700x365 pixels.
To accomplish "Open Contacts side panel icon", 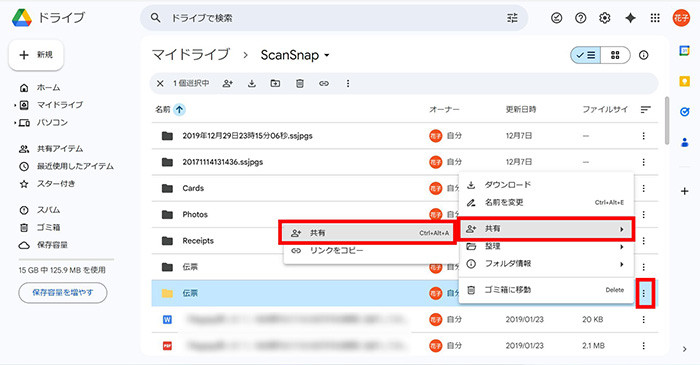I will click(684, 142).
